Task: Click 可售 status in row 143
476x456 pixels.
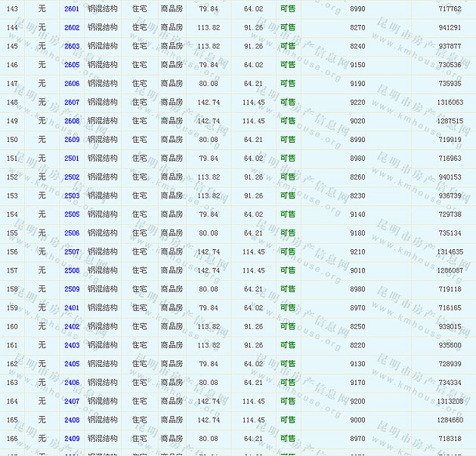Action: 288,9
